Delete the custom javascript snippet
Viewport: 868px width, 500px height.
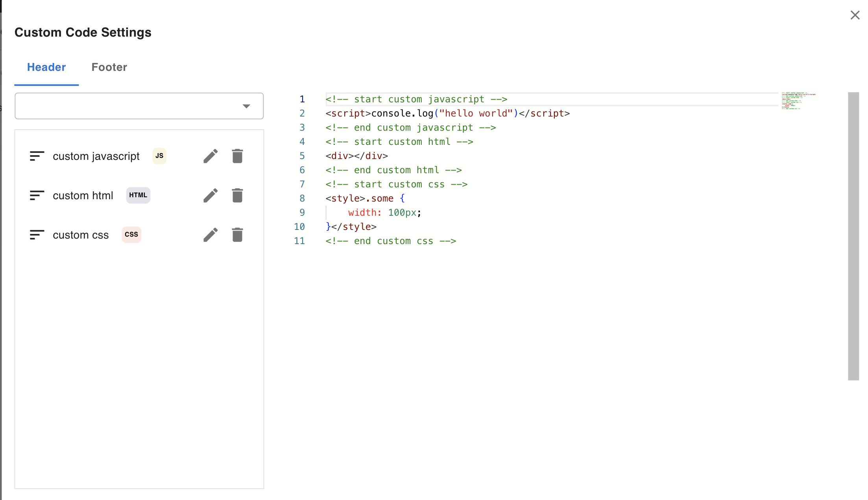pyautogui.click(x=237, y=156)
